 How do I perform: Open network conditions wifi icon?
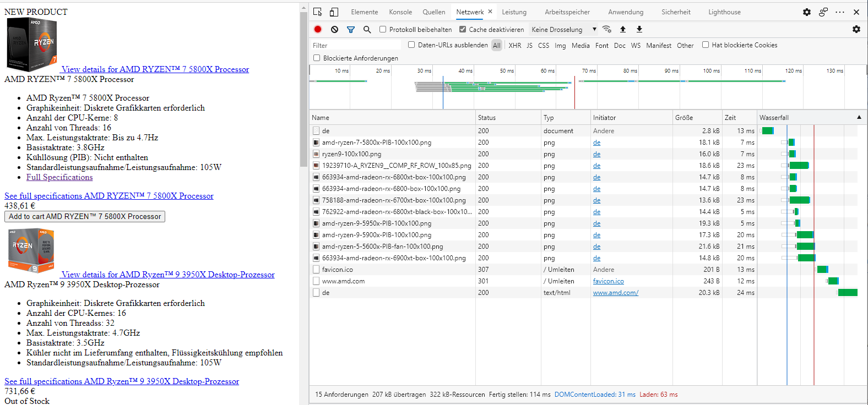tap(607, 29)
